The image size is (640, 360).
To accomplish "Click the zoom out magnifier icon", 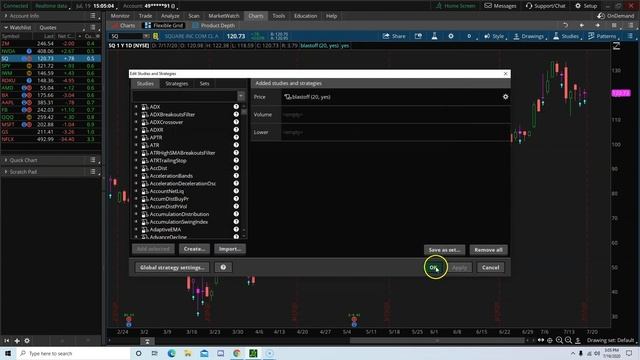I will coord(569,340).
